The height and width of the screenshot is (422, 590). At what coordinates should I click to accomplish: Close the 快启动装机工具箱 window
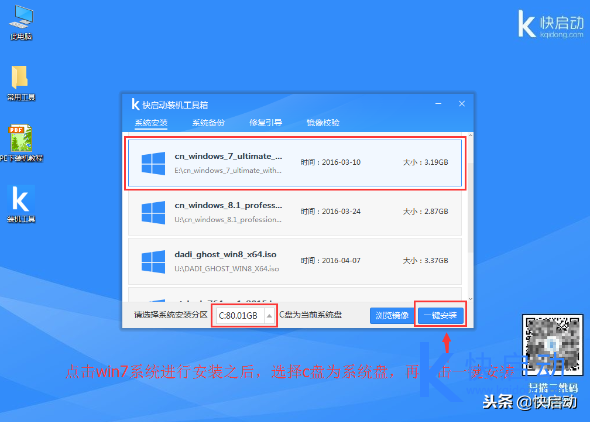(x=462, y=104)
